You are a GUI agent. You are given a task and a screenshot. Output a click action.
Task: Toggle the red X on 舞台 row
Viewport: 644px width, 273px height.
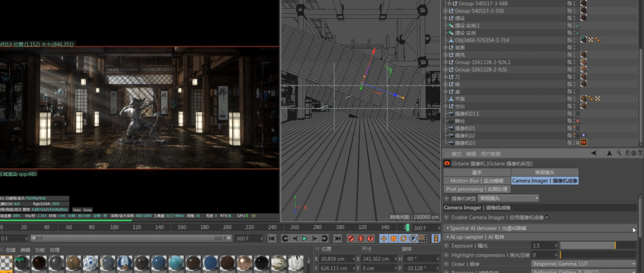coord(577,121)
